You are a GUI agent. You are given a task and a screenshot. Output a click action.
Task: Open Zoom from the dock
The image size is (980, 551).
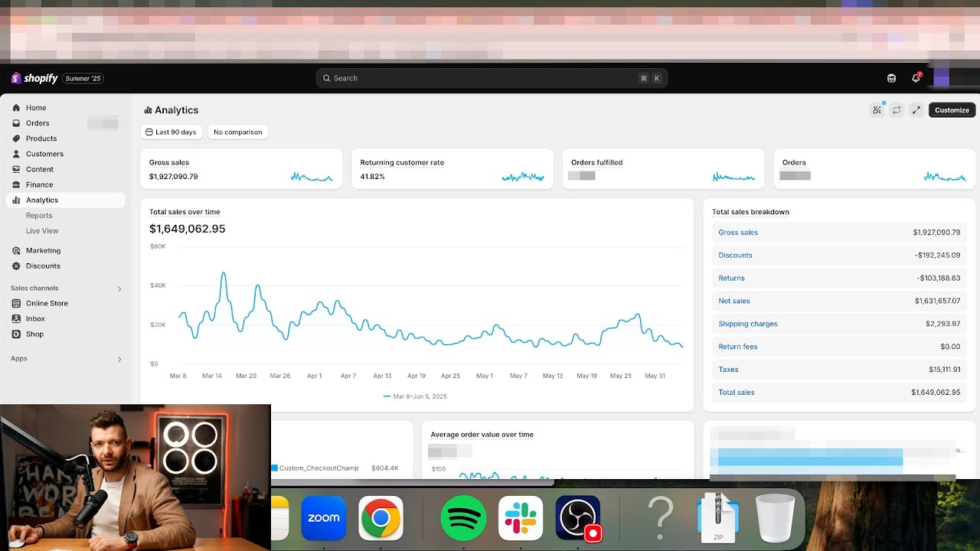point(323,518)
